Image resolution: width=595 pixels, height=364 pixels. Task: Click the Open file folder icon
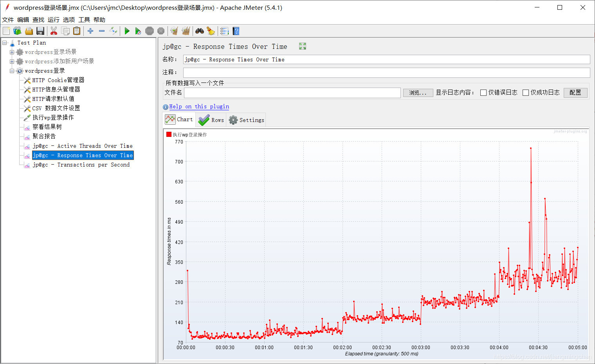click(29, 31)
